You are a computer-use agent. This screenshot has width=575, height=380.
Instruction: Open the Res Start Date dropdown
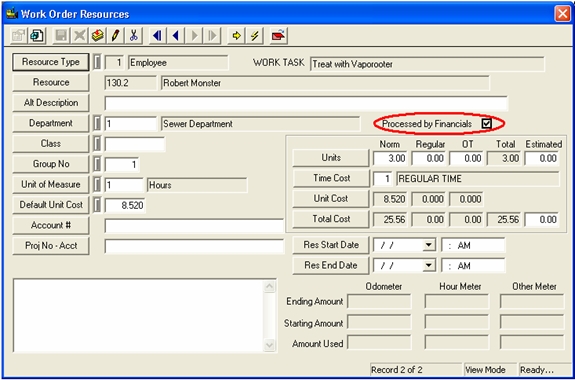(428, 245)
